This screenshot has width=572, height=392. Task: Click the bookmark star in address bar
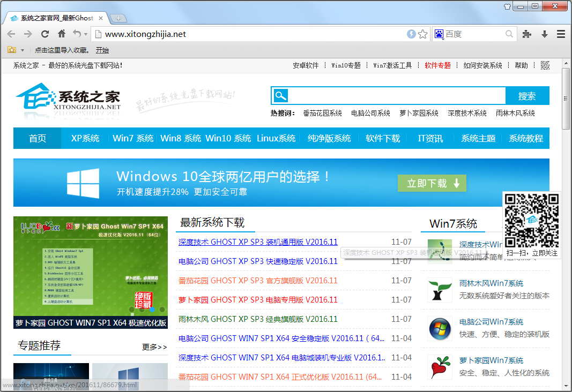pyautogui.click(x=423, y=34)
